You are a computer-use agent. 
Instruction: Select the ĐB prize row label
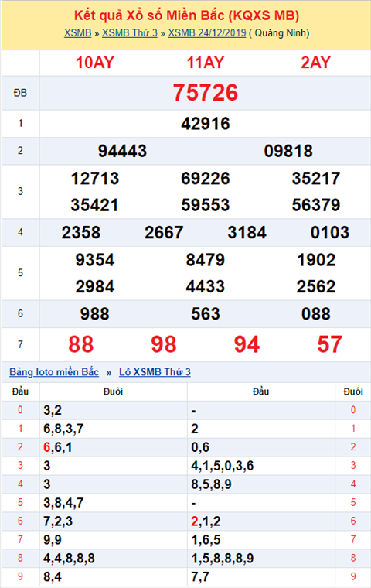tap(20, 93)
